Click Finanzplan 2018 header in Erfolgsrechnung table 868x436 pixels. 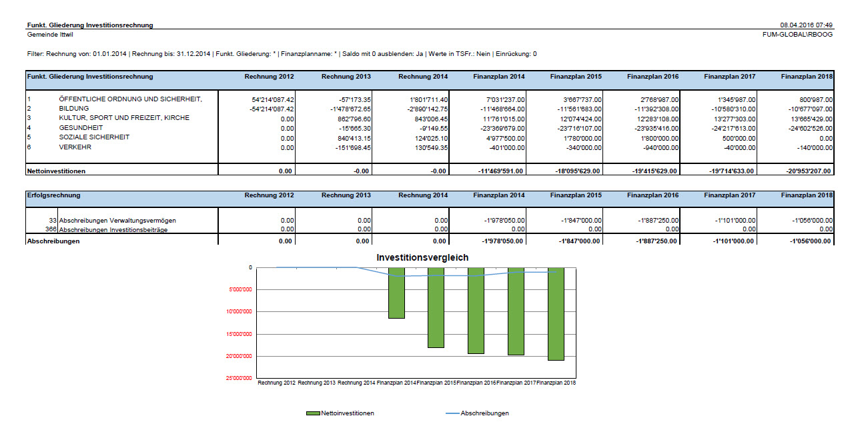point(807,195)
